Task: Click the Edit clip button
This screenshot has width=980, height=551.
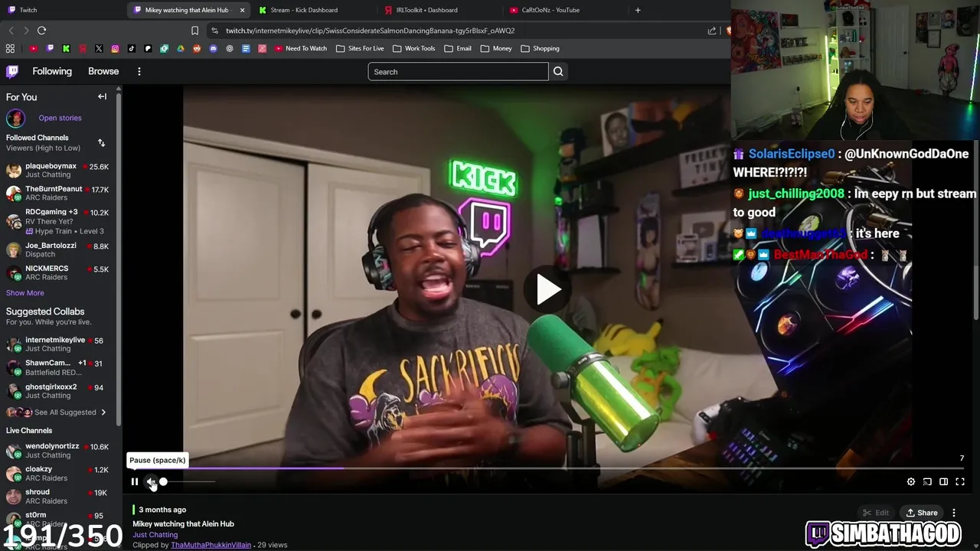Action: (876, 513)
